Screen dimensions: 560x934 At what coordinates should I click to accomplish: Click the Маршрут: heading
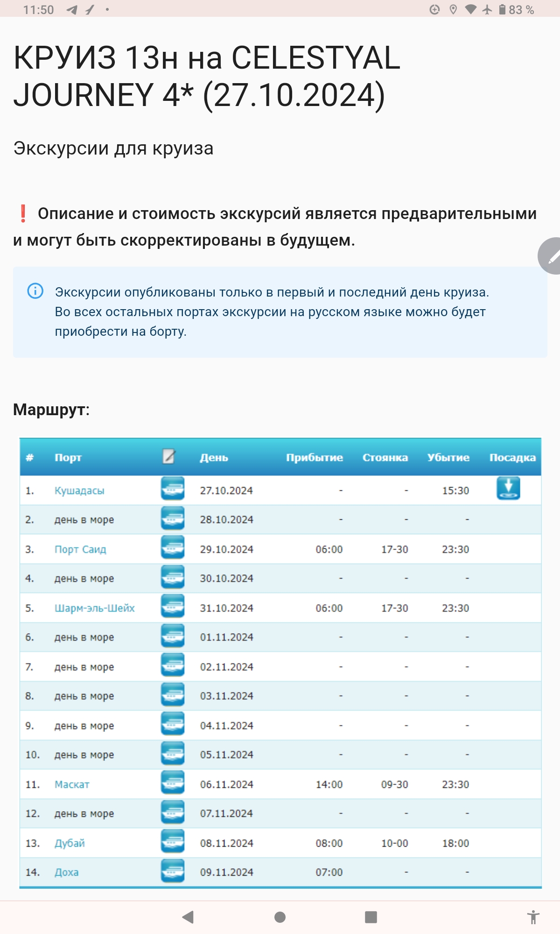tap(51, 410)
